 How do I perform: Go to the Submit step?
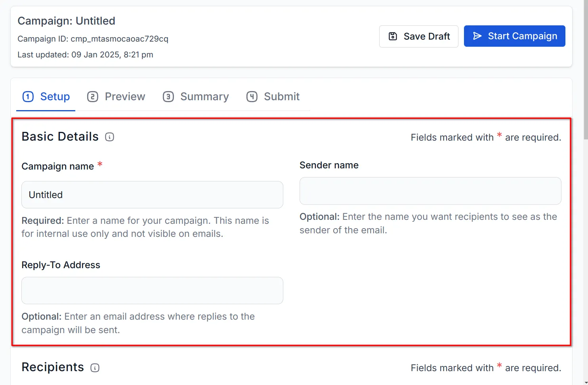pyautogui.click(x=282, y=96)
